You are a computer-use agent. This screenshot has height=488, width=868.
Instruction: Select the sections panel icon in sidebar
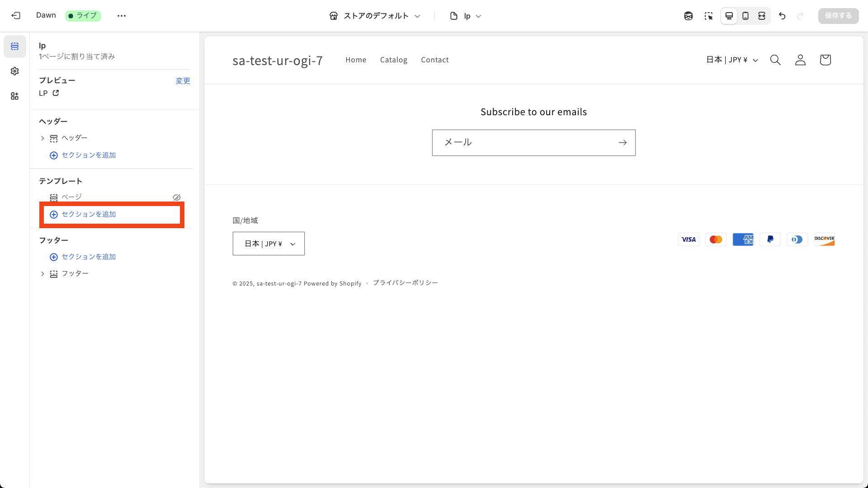14,47
